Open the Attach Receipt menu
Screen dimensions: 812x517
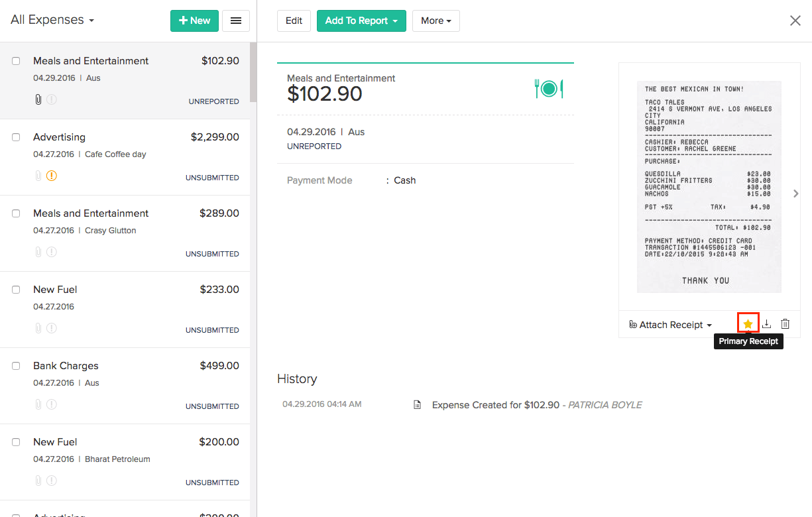pyautogui.click(x=671, y=325)
